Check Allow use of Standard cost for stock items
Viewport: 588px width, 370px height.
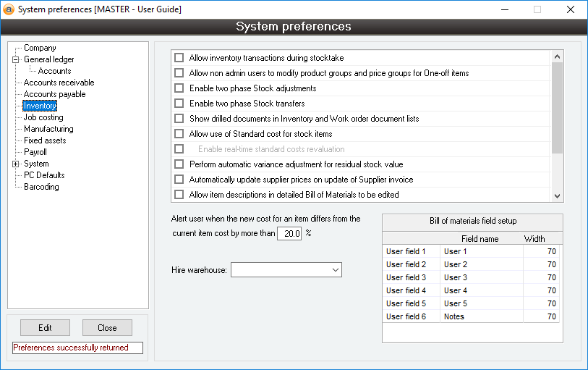pos(179,134)
